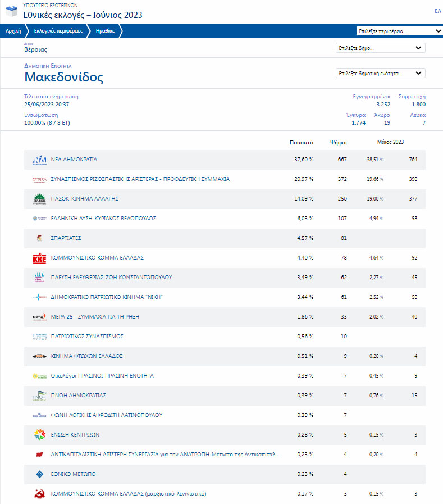Open the Επιλέξτε δημοτική ενότητα dropdown
443x504 pixels.
click(381, 73)
